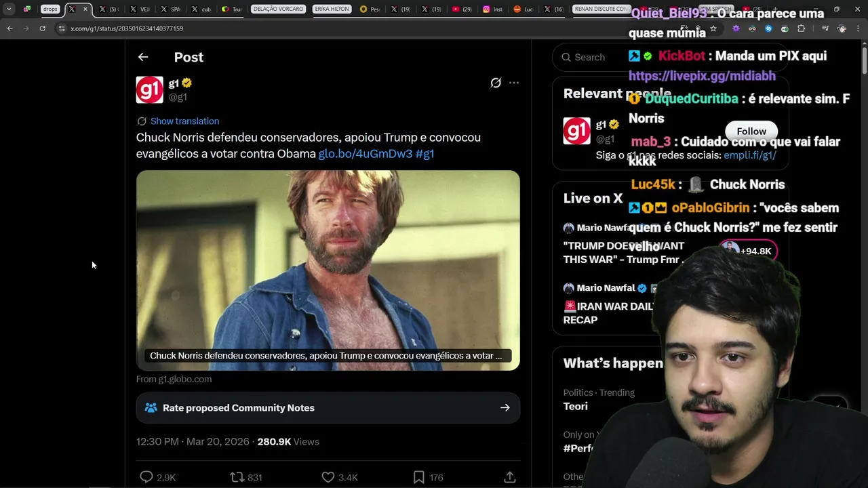
Task: Click the purple gear extension icon
Action: pyautogui.click(x=736, y=28)
